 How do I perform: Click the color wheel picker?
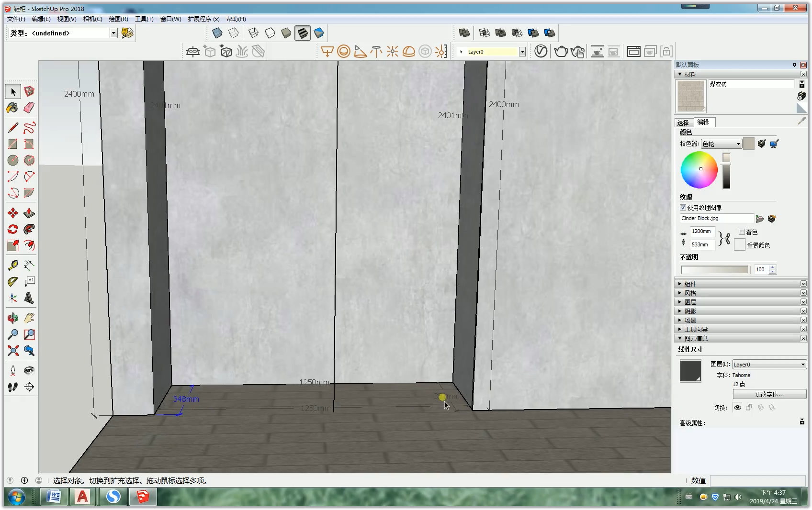coord(699,170)
